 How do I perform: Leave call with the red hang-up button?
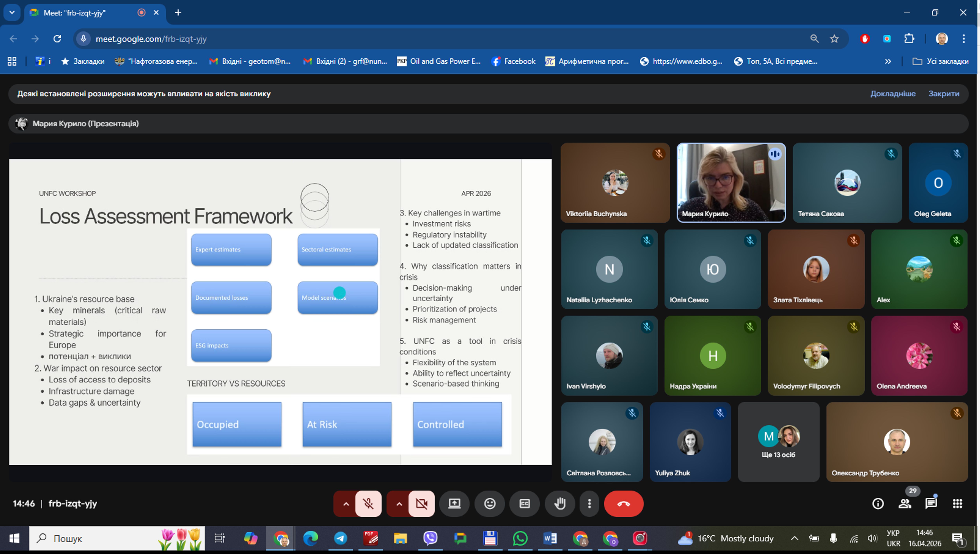coord(624,503)
